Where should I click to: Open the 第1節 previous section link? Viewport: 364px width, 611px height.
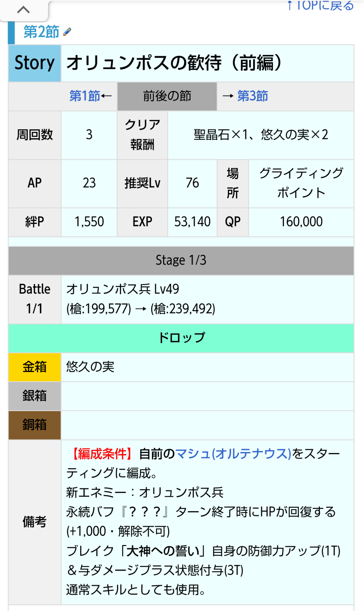click(85, 96)
